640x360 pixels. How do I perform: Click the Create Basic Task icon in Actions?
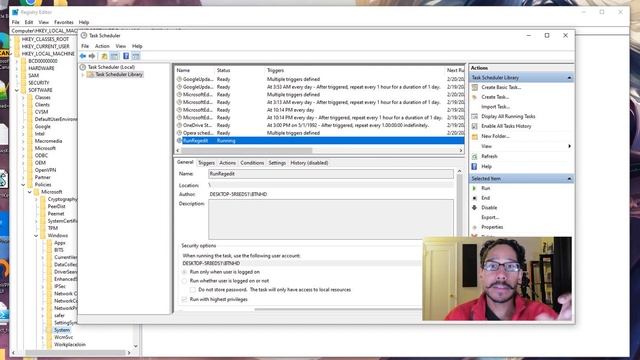pos(474,87)
